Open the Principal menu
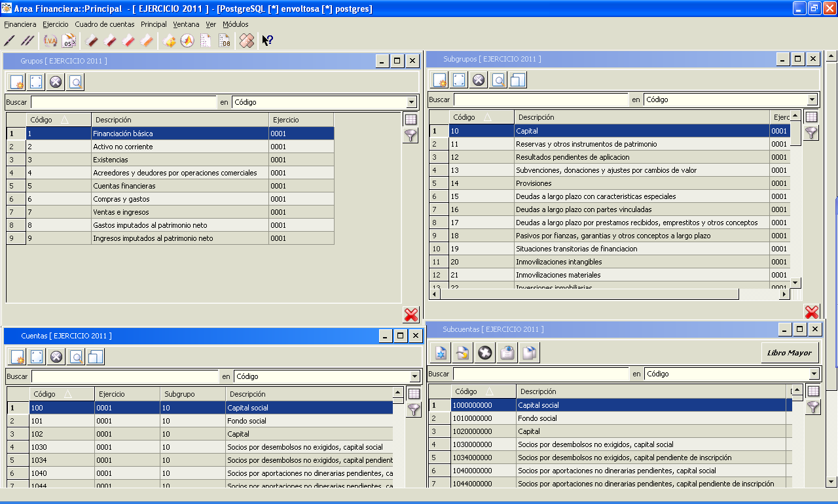Screen dimensions: 838x504 [154, 24]
